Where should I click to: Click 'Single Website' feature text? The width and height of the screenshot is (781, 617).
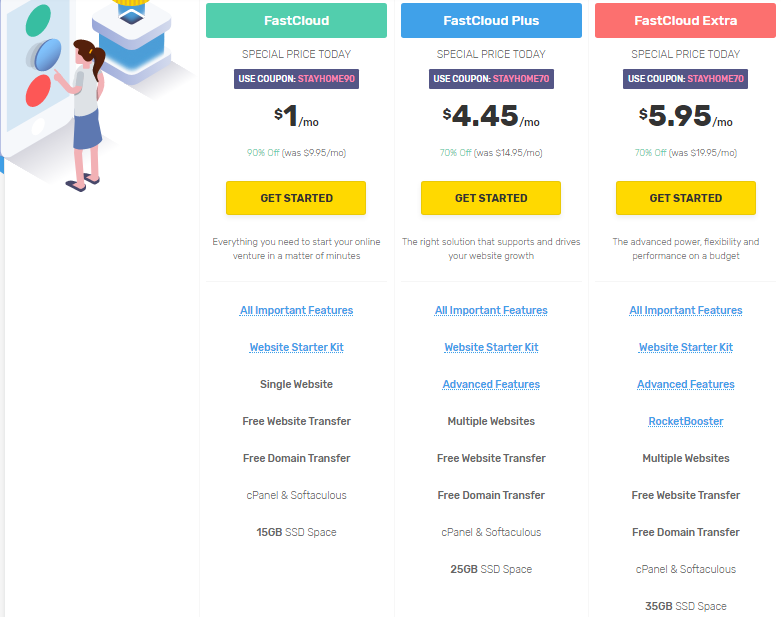pyautogui.click(x=296, y=384)
